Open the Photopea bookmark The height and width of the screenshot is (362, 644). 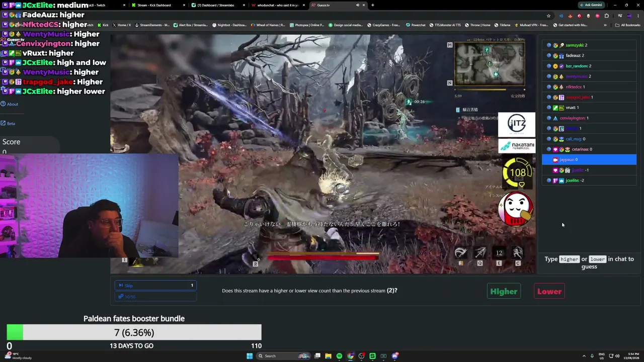tap(306, 25)
